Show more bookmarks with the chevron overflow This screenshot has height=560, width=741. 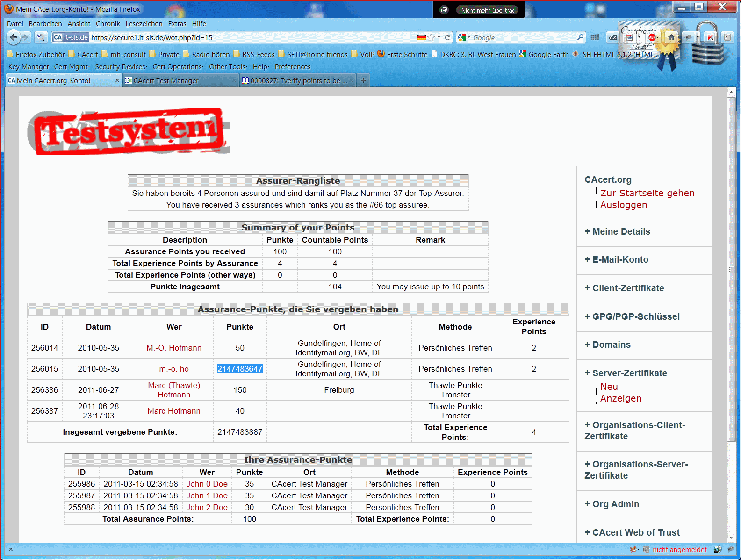point(733,54)
